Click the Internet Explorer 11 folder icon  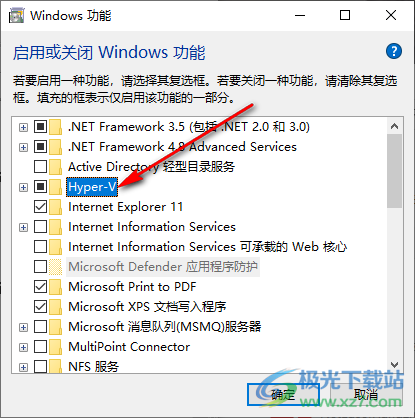[55, 207]
